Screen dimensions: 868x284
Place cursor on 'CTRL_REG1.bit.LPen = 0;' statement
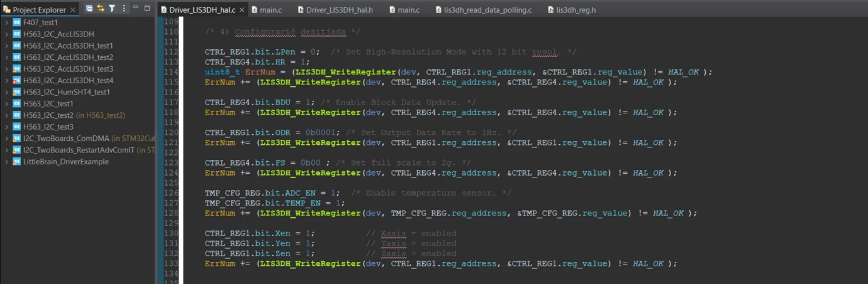point(262,52)
